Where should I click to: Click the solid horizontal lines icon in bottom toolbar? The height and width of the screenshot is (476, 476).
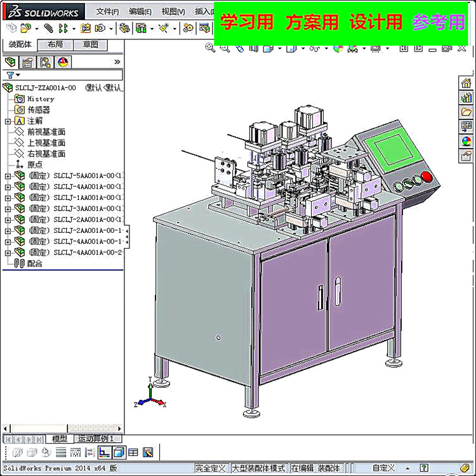(61, 453)
